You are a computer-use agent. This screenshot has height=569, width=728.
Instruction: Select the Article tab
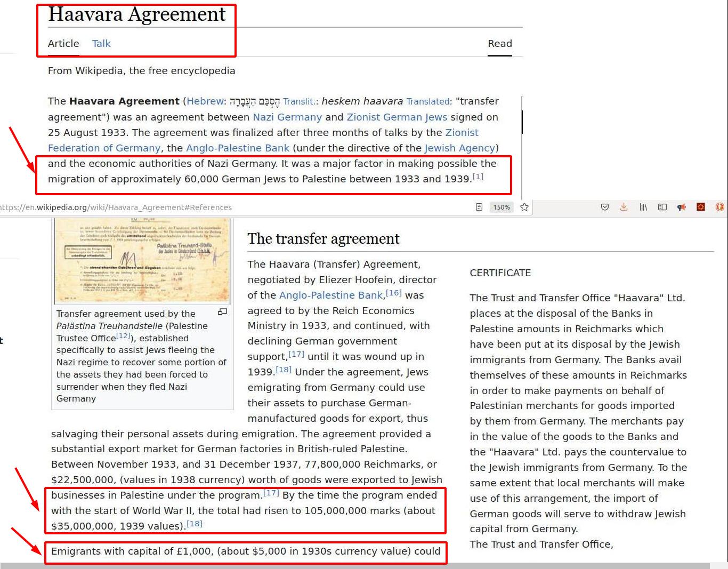pos(63,44)
